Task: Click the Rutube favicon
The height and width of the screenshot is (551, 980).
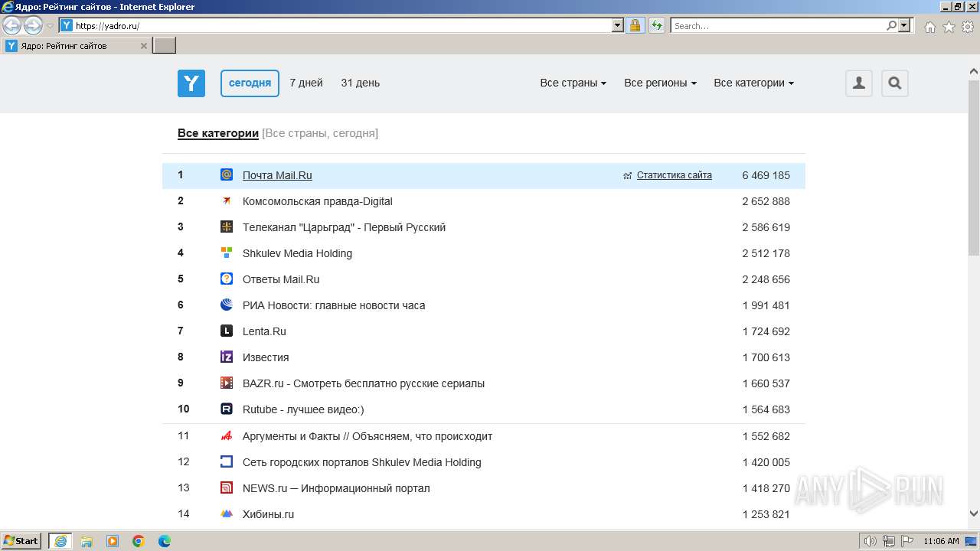Action: 227,409
